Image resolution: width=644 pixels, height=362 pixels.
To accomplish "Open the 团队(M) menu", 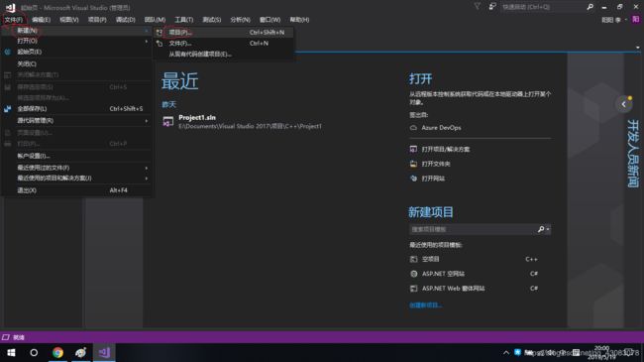I will point(155,20).
